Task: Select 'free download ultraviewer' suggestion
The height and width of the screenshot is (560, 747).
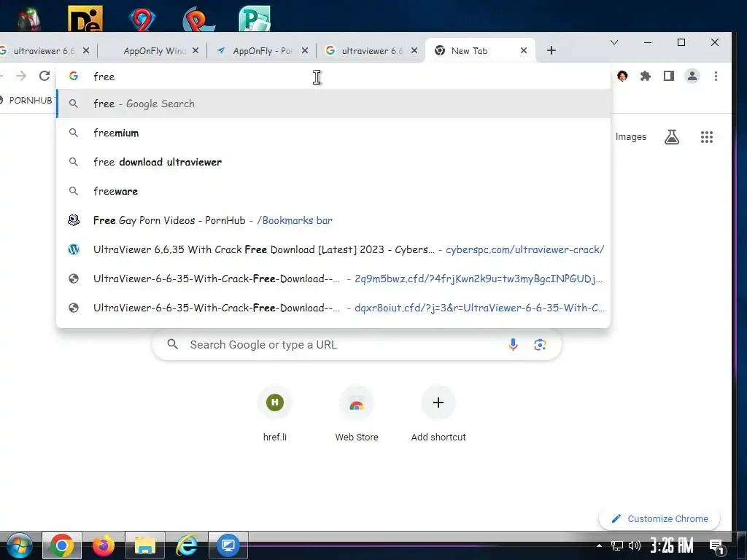Action: tap(333, 162)
